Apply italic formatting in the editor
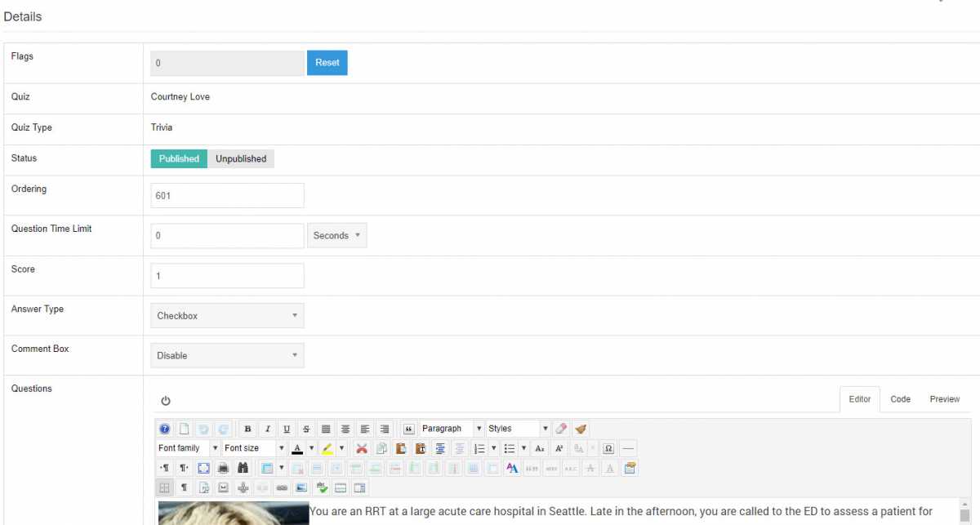 [267, 429]
